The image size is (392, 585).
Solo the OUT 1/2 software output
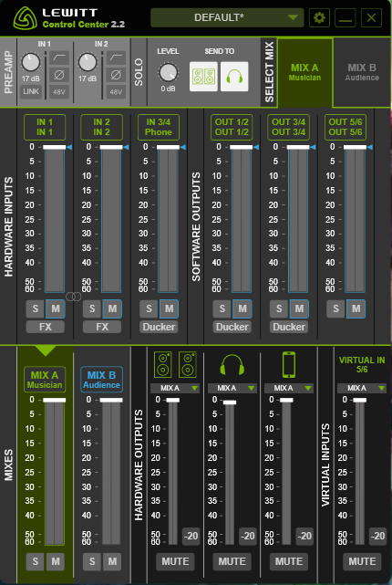pyautogui.click(x=222, y=308)
